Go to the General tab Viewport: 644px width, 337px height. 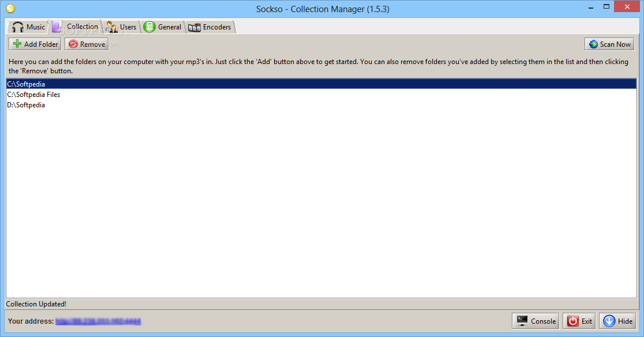[163, 27]
